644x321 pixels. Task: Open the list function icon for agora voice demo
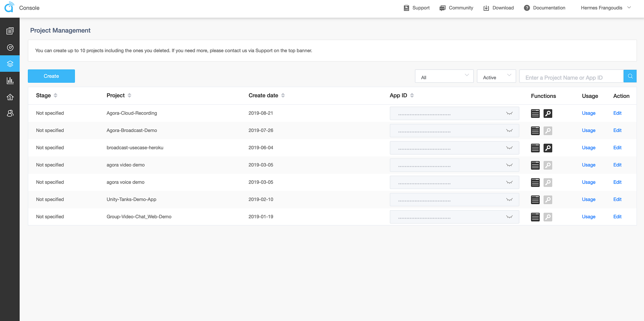click(535, 183)
